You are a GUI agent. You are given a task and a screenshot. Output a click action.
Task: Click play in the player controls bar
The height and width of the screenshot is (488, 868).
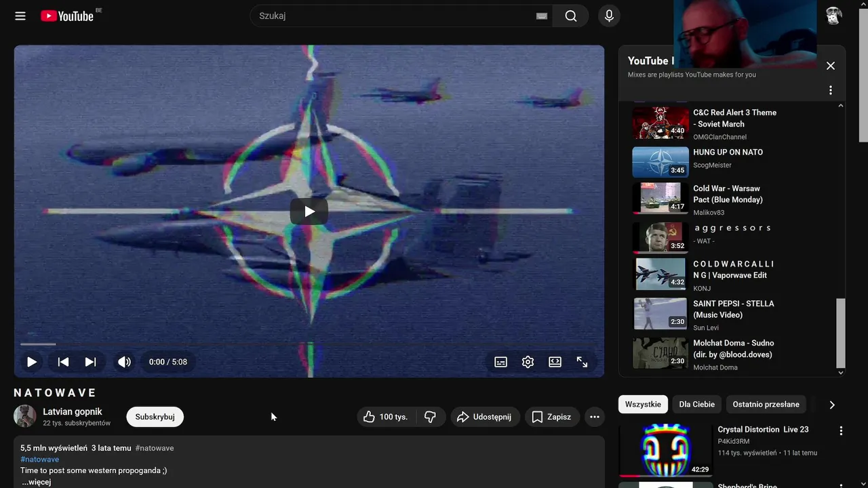click(x=31, y=362)
